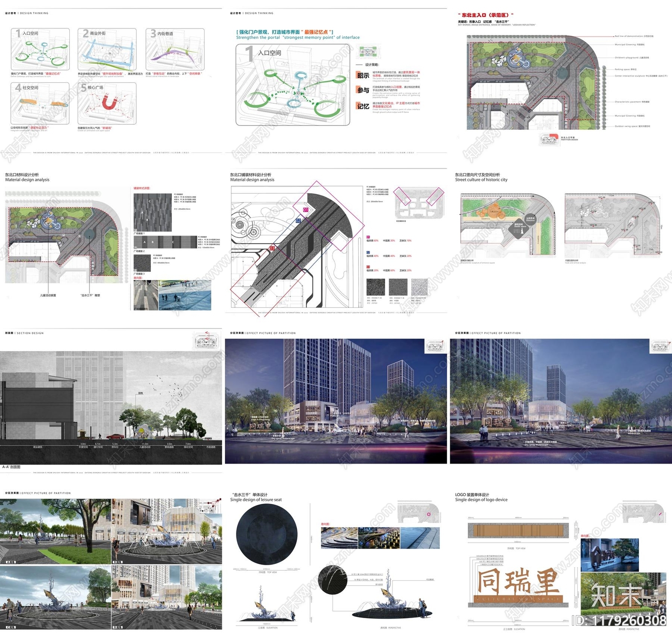This screenshot has width=672, height=637.
Task: Click the magenta '01' marker on paving plan
Action: click(306, 210)
